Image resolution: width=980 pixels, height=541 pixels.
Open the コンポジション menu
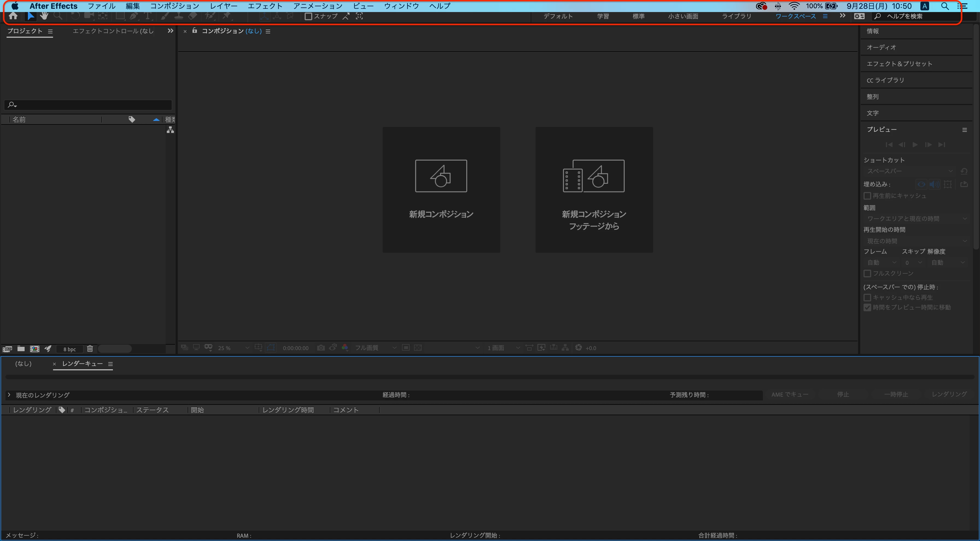[x=174, y=6]
